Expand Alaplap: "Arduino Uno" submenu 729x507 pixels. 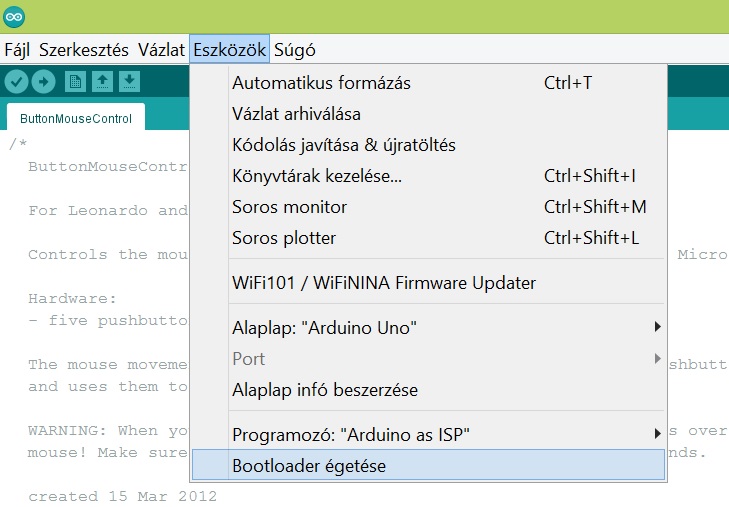click(x=428, y=328)
